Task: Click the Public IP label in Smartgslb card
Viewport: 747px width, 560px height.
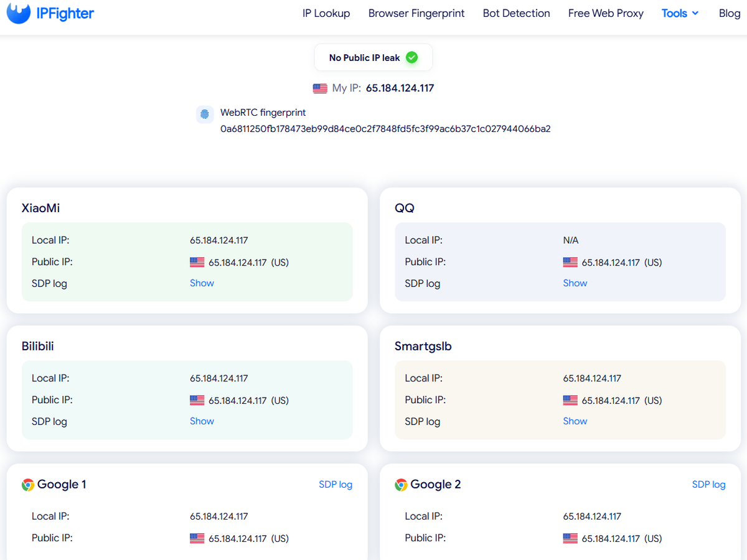Action: (425, 400)
